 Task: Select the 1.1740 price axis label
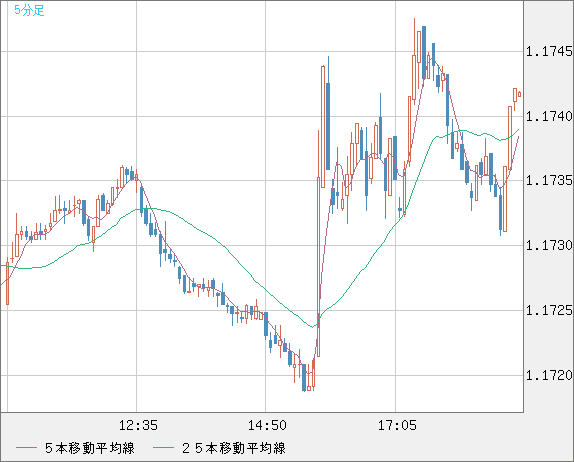(549, 116)
